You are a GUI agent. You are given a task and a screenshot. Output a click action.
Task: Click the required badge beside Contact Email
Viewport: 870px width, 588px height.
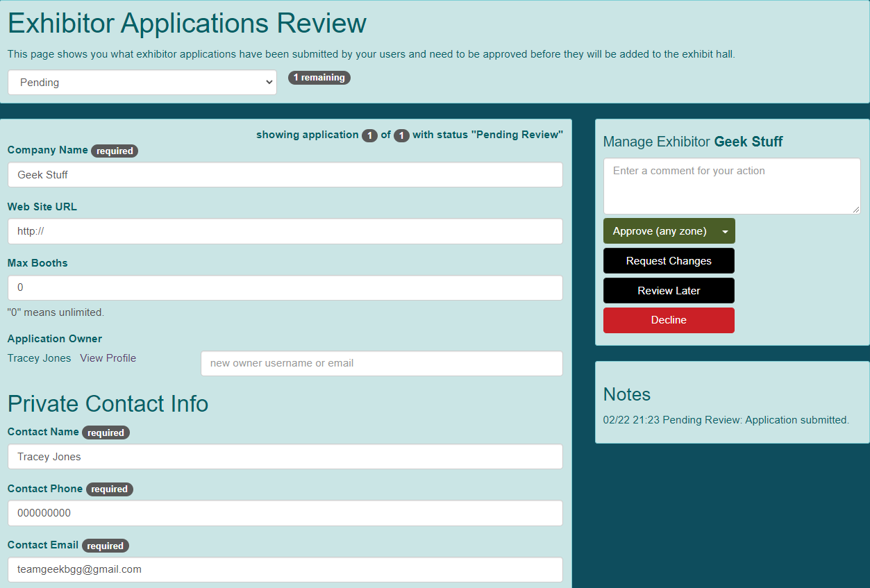106,546
